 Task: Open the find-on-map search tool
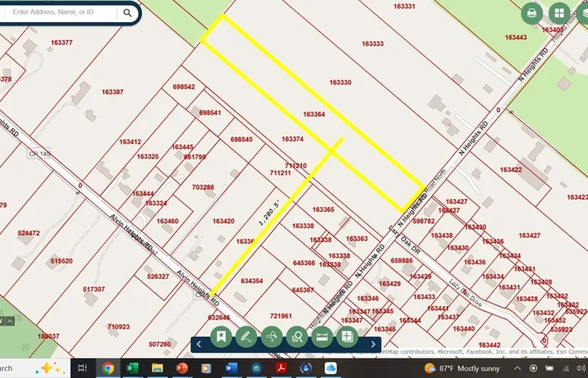(x=272, y=337)
